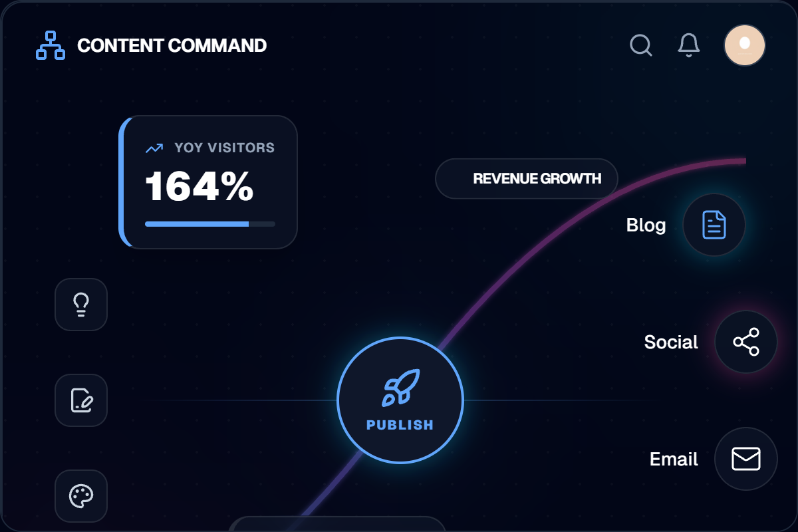Click the YoY Visitors card heading
Image resolution: width=798 pixels, height=532 pixels.
[224, 148]
